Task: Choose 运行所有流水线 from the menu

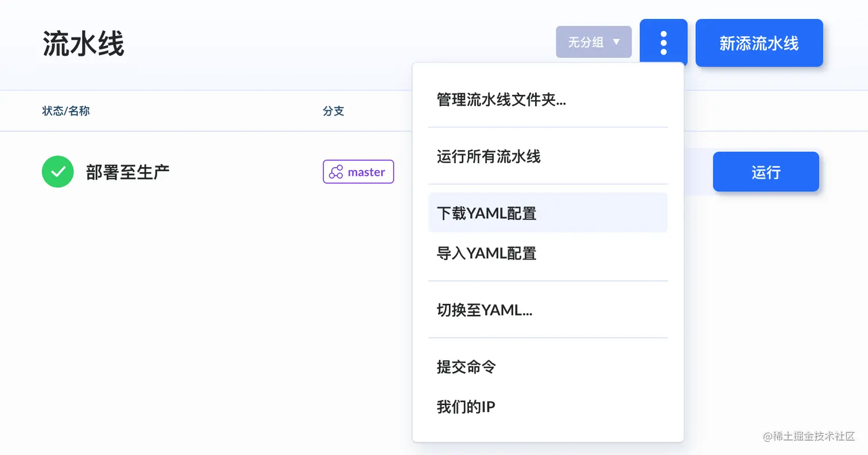Action: pyautogui.click(x=548, y=156)
